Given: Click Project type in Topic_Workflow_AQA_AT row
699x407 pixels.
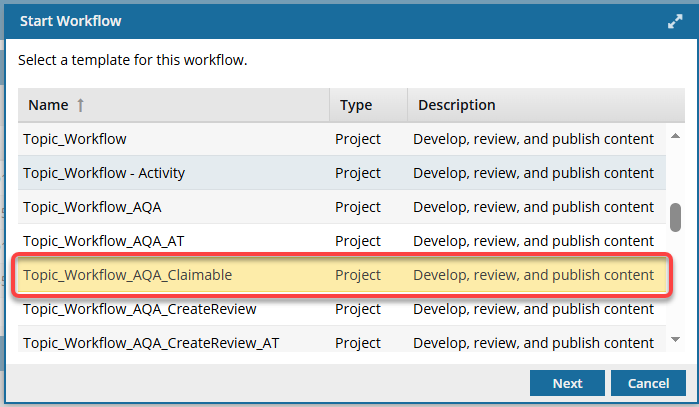Looking at the screenshot, I should (x=358, y=241).
